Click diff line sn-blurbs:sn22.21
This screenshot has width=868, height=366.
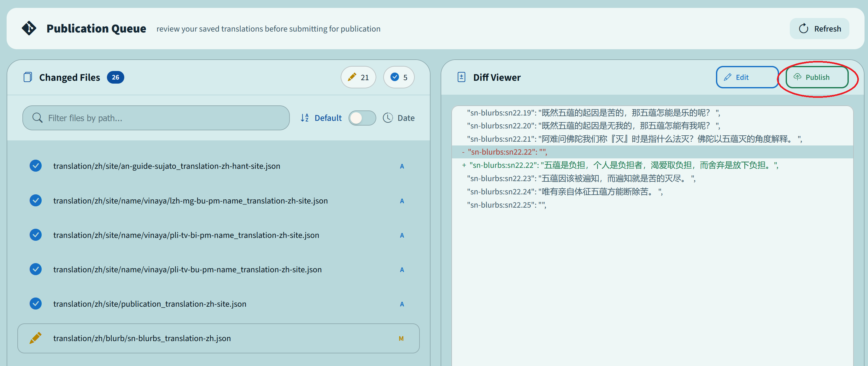coord(652,139)
